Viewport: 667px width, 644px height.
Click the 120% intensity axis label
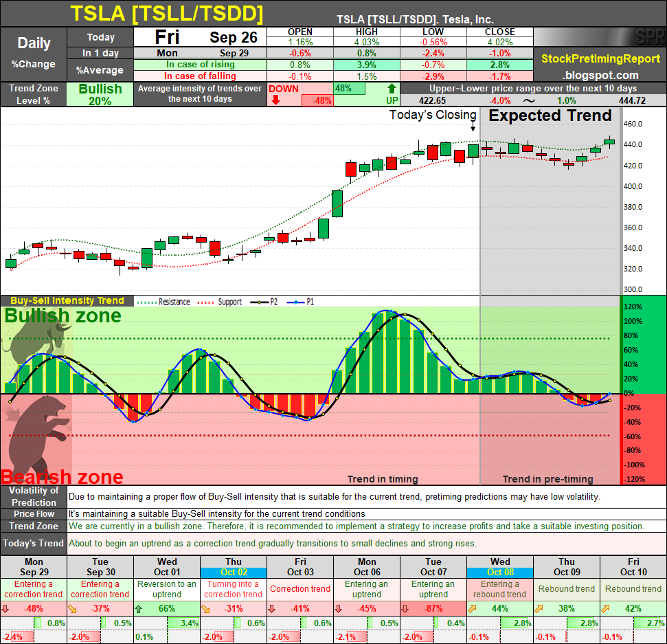click(x=633, y=307)
